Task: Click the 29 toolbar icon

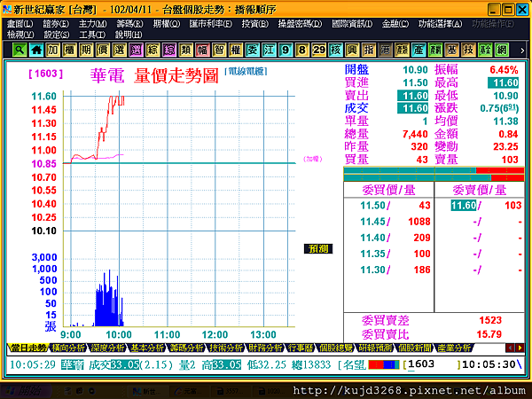Action: [x=319, y=51]
